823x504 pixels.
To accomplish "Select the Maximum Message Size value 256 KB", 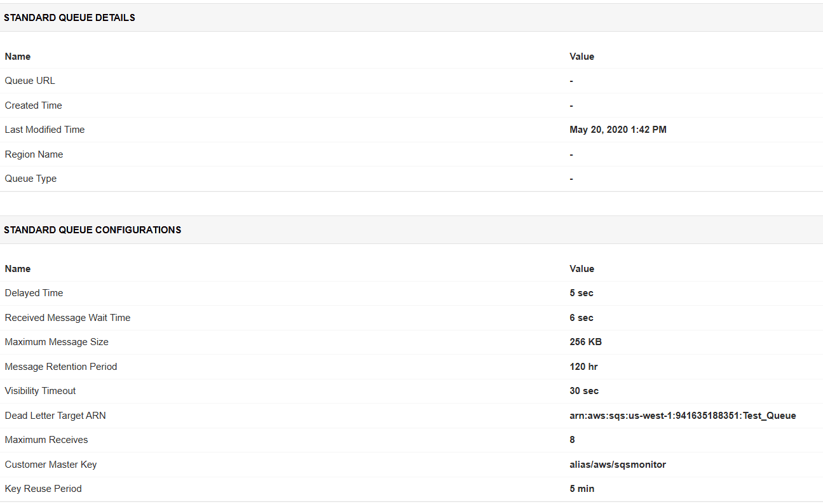I will pos(585,342).
